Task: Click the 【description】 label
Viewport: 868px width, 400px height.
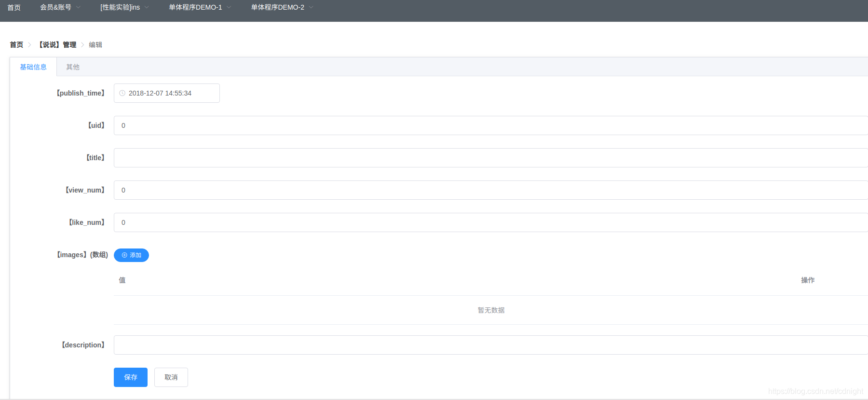Action: point(82,345)
